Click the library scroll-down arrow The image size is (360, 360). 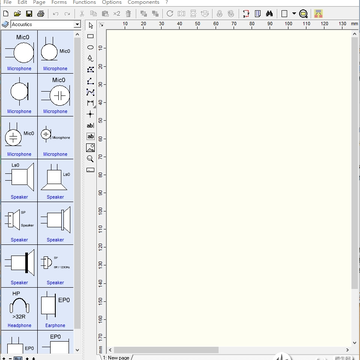point(77,350)
